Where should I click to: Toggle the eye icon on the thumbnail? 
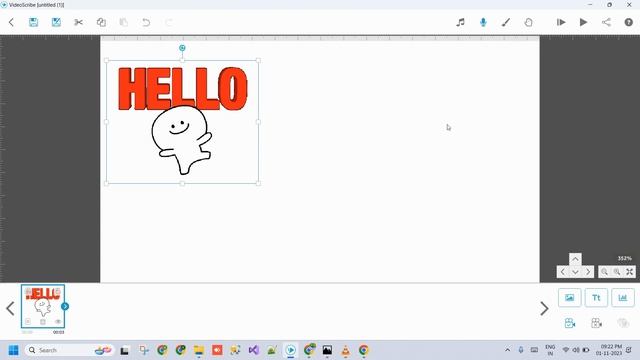(58, 322)
